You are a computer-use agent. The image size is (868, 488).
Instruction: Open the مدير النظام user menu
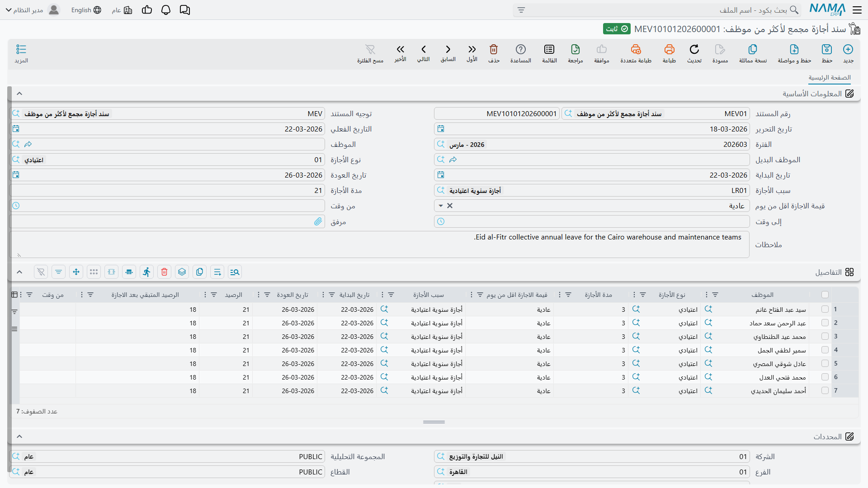tap(33, 10)
